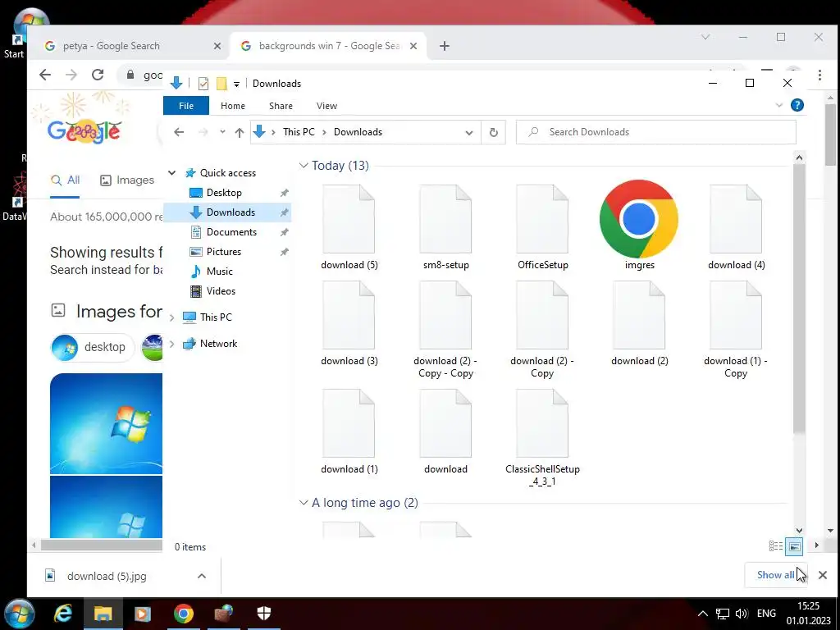Click the Explorer help question mark icon
Screen dimensions: 840x630
pos(797,106)
